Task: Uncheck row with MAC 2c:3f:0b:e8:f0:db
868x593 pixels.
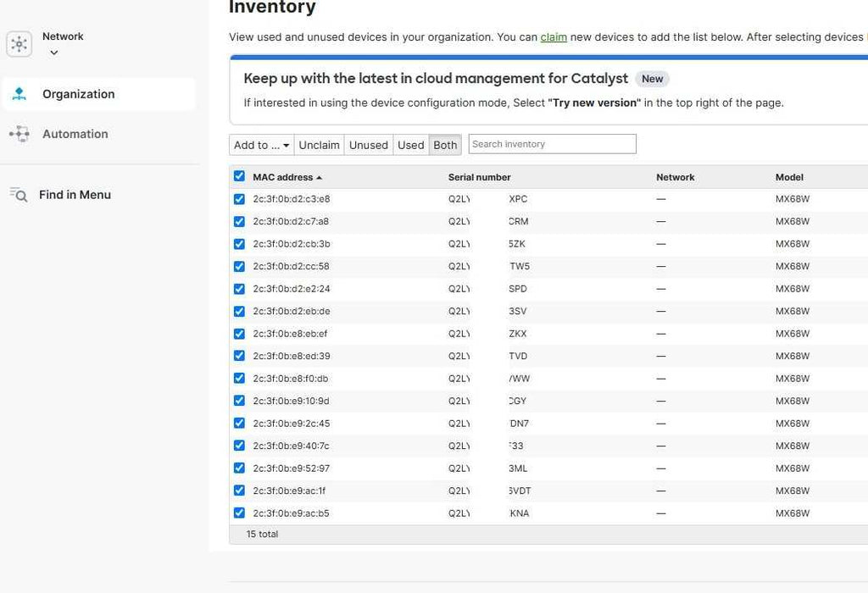Action: 239,378
